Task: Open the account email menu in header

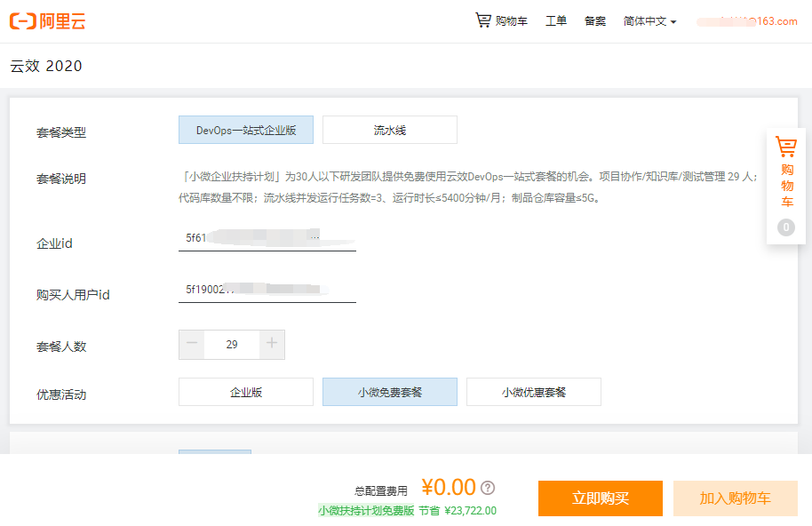Action: 747,21
